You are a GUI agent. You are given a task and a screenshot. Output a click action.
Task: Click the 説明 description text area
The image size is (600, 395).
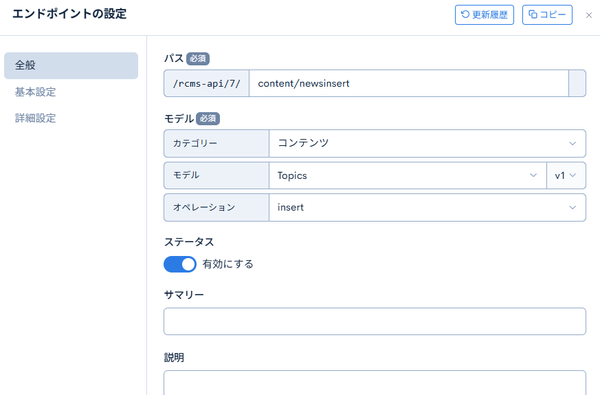(375, 383)
